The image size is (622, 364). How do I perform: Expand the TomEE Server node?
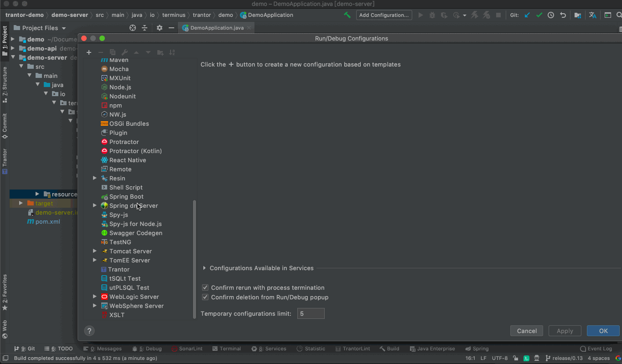(x=95, y=260)
